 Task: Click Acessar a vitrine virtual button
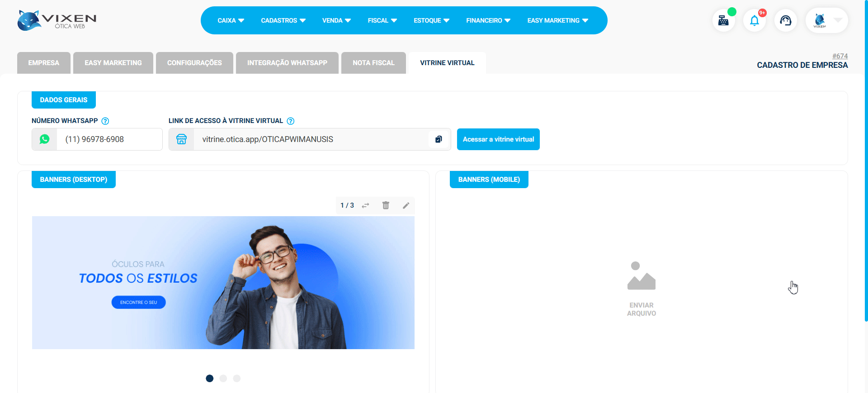point(498,139)
